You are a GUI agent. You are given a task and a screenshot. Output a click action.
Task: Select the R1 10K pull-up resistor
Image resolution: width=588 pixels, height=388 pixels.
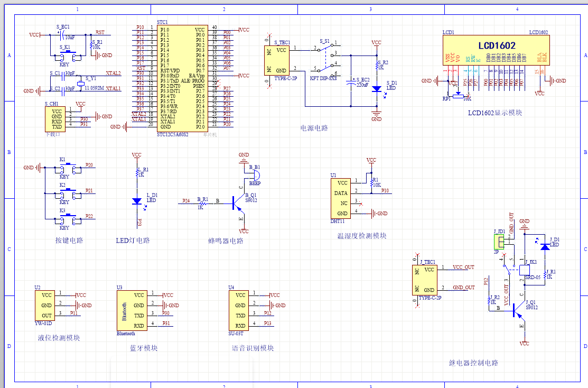371,183
